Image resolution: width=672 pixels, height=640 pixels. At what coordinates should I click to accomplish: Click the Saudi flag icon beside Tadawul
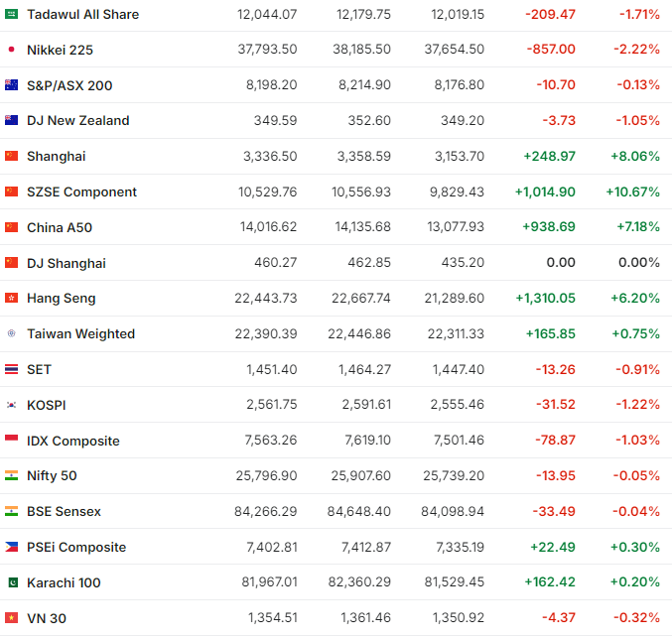(x=12, y=14)
